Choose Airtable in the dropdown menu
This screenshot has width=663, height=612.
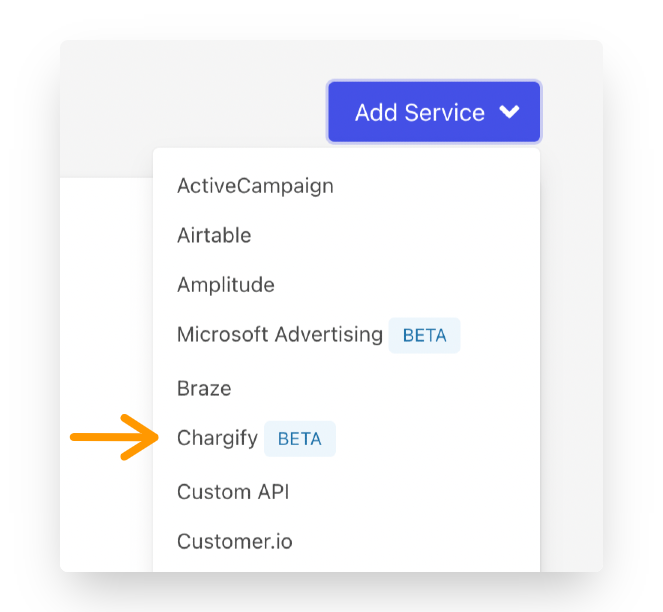tap(214, 236)
